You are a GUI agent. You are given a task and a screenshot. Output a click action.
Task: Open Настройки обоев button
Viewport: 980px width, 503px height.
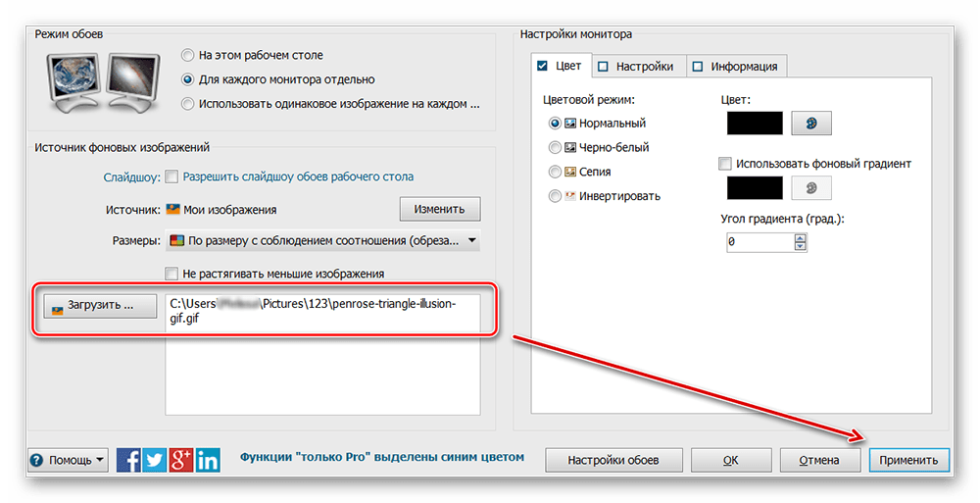[612, 461]
